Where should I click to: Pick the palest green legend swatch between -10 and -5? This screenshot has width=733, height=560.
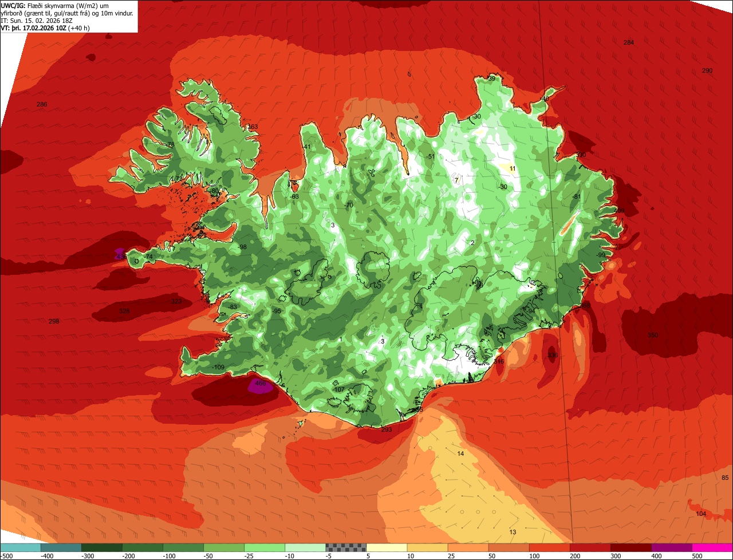point(305,547)
